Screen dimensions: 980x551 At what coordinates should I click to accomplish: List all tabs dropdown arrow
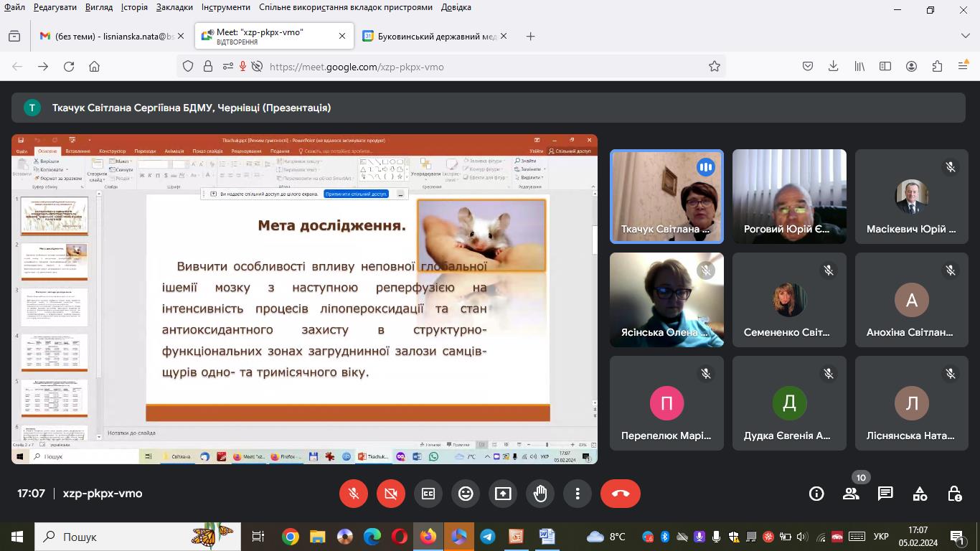click(965, 36)
